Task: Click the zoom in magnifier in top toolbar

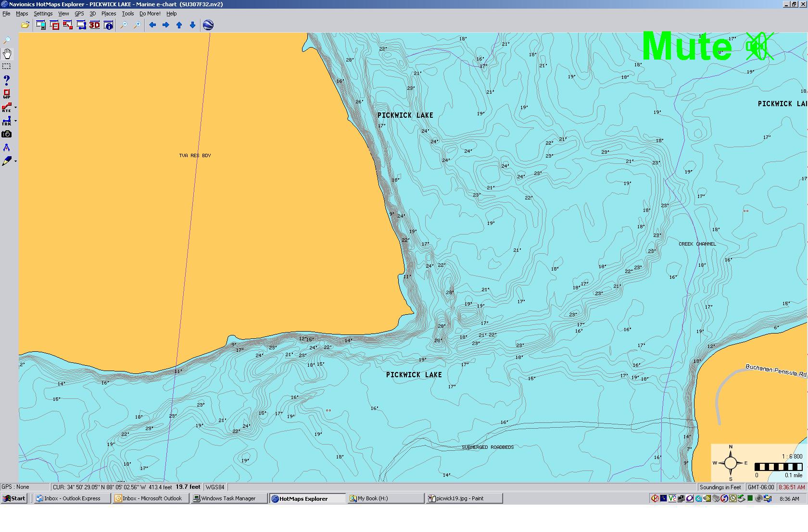Action: pyautogui.click(x=137, y=25)
